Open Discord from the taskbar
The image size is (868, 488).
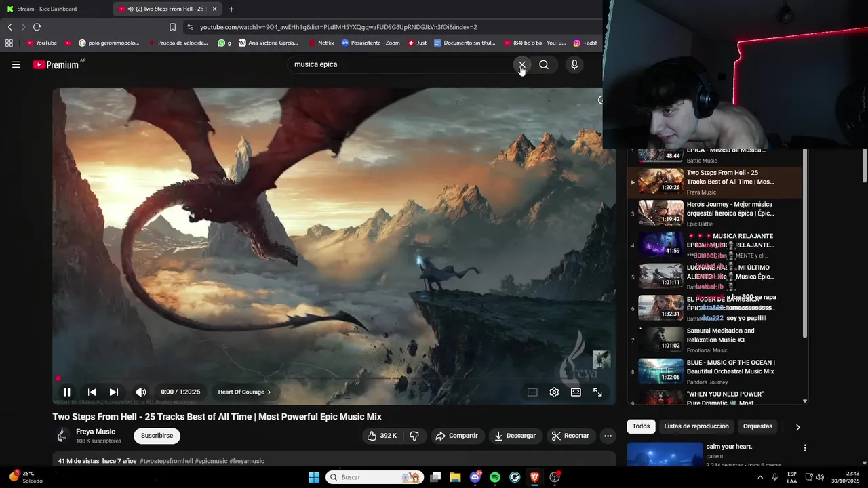click(475, 477)
